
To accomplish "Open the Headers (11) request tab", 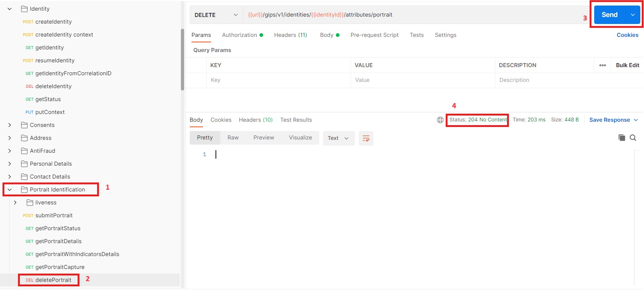I will click(290, 35).
